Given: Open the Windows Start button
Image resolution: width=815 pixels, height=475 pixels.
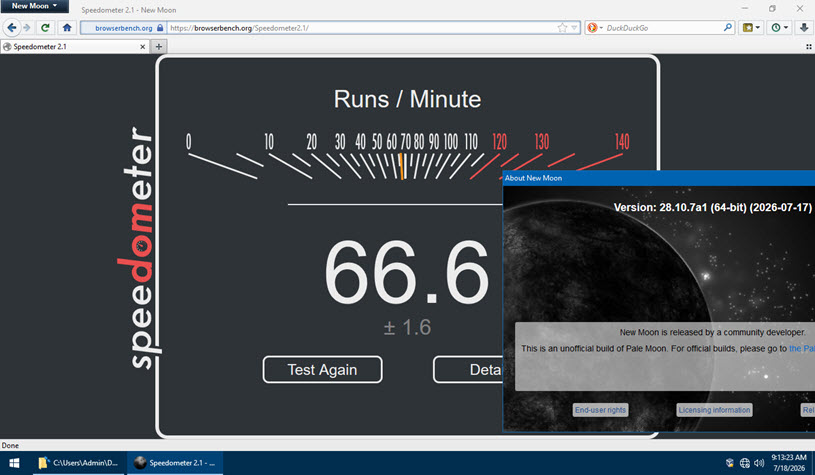Looking at the screenshot, I should 14,463.
